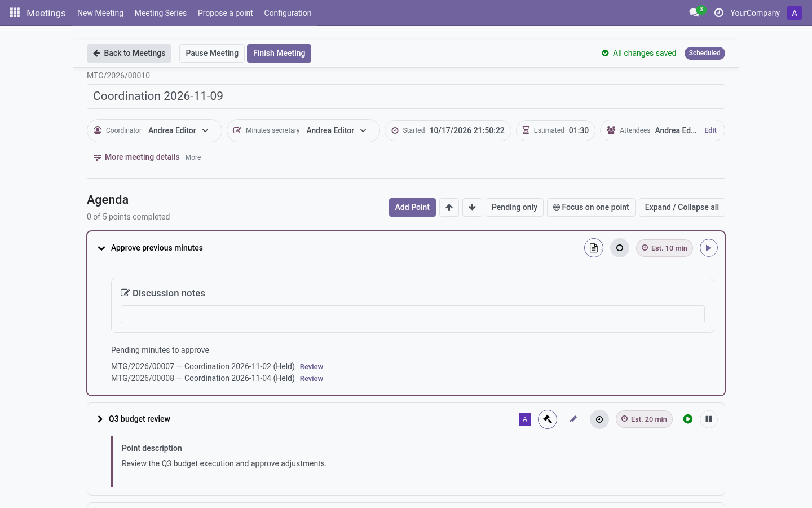Click green play icon on Q3 budget review
The height and width of the screenshot is (508, 812).
688,419
